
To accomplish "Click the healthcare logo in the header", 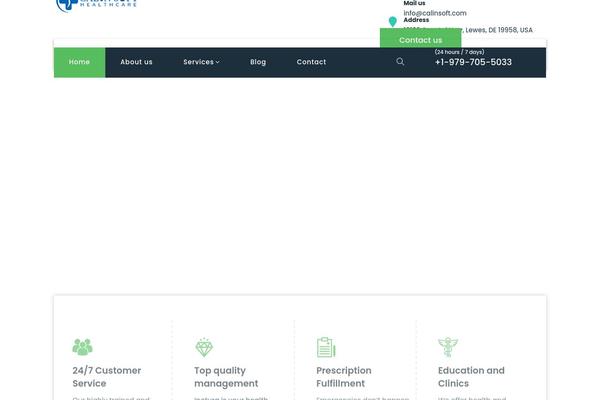I will pyautogui.click(x=96, y=5).
